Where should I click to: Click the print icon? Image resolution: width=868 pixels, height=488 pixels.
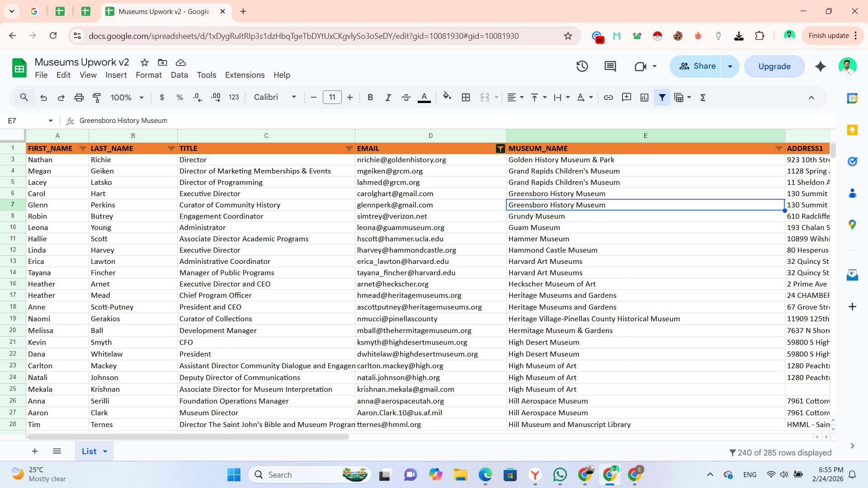(79, 97)
